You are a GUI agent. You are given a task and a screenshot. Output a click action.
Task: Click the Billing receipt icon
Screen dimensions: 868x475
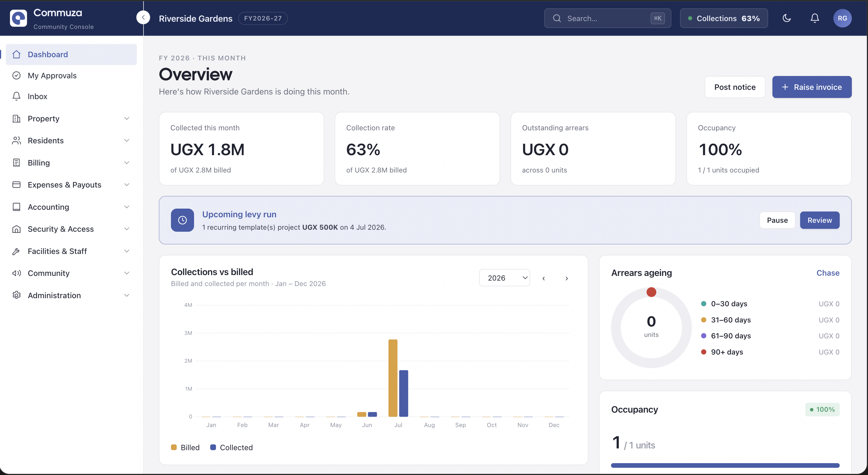tap(16, 162)
